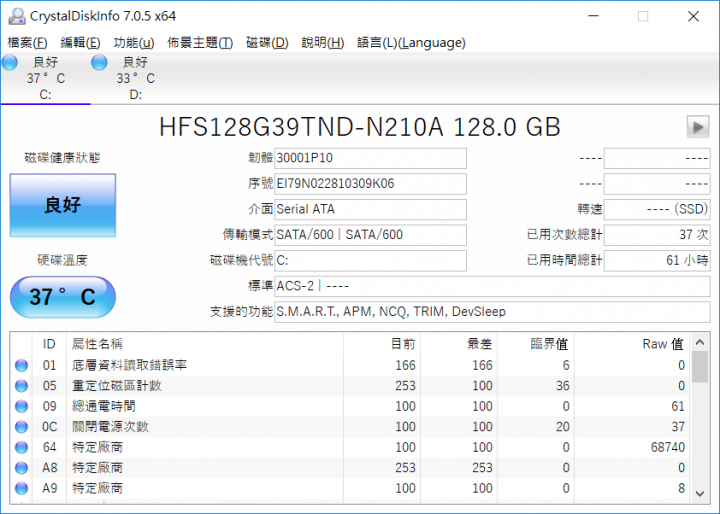The image size is (720, 514).
Task: Click the attribute list scrollbar thumb
Action: [x=700, y=367]
